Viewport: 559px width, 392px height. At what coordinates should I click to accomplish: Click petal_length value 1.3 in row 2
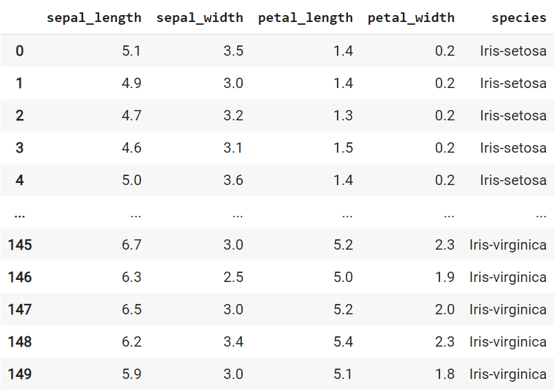[x=343, y=116]
